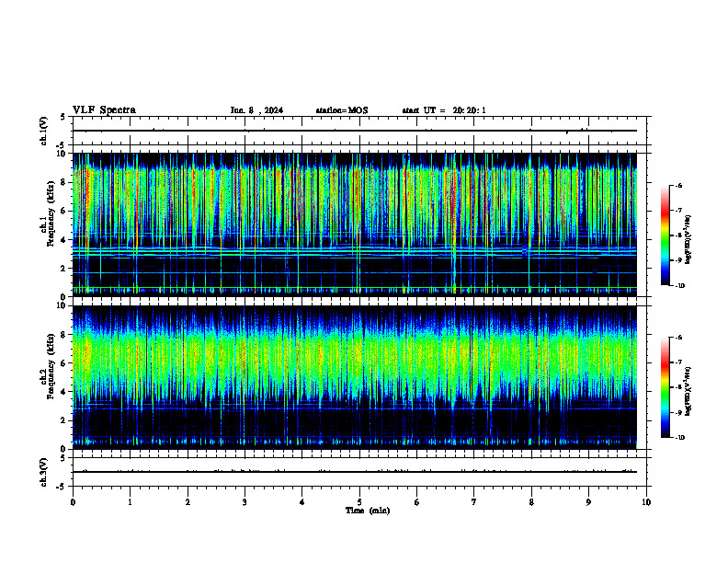Click the "station=MOS" header label
This screenshot has width=728, height=563.
click(342, 110)
